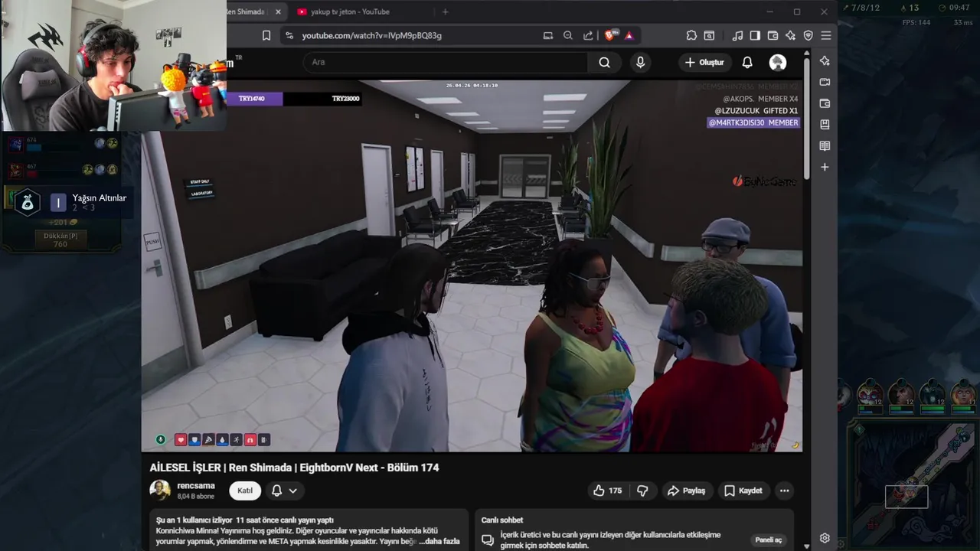Like the video with thumbs up
Viewport: 980px width, 551px height.
tap(607, 491)
